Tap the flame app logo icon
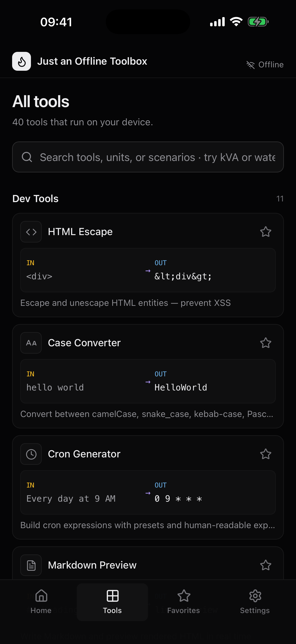This screenshot has width=296, height=644. pyautogui.click(x=22, y=61)
